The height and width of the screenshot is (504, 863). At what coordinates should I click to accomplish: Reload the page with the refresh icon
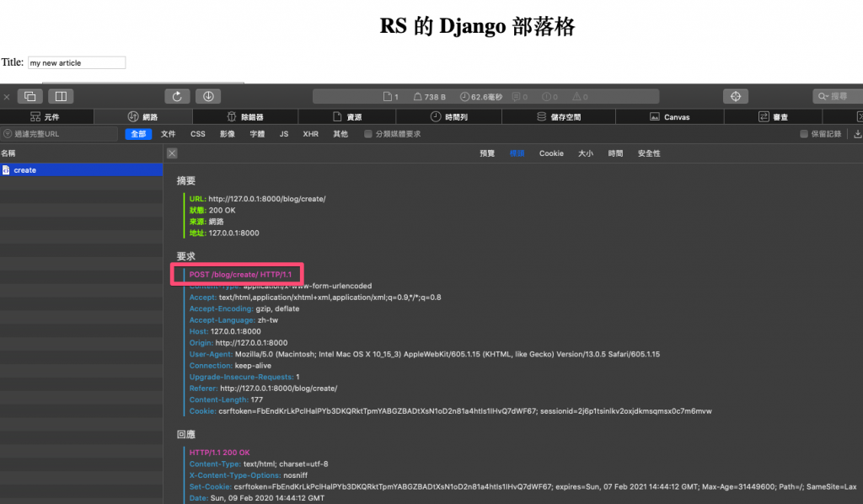[177, 96]
